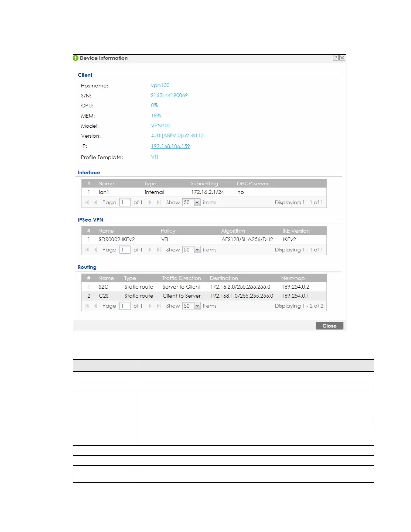Open Routing table Show items dropdown
This screenshot has height=532, width=411.
(197, 306)
